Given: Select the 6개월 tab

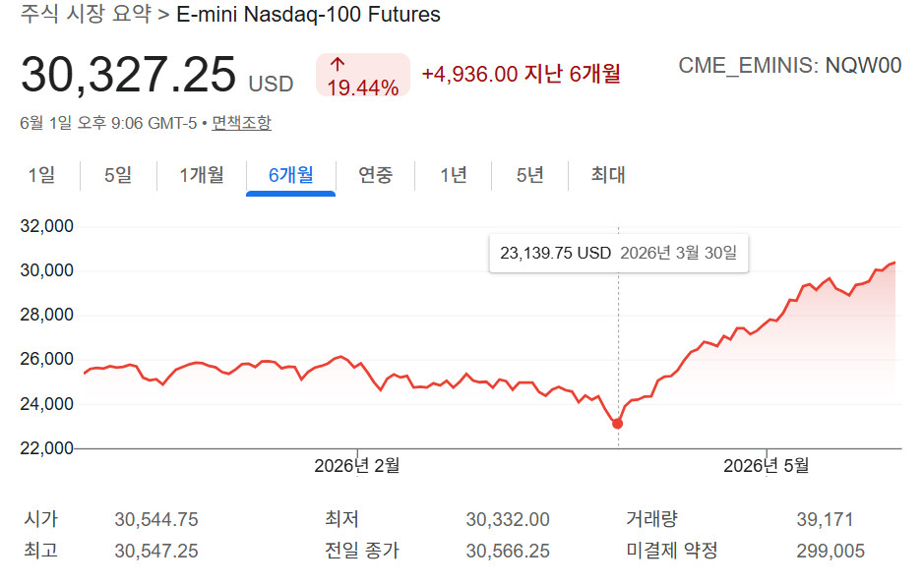Looking at the screenshot, I should coord(290,175).
